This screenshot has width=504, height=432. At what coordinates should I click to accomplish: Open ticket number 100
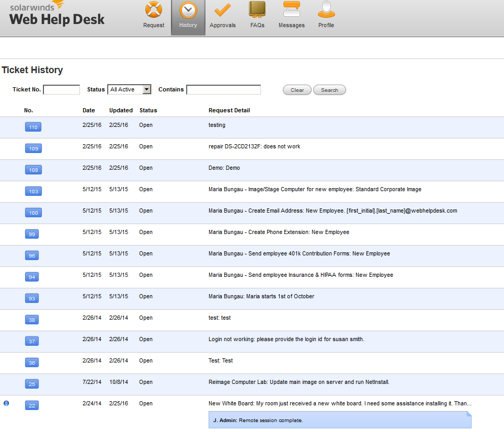[x=33, y=213]
